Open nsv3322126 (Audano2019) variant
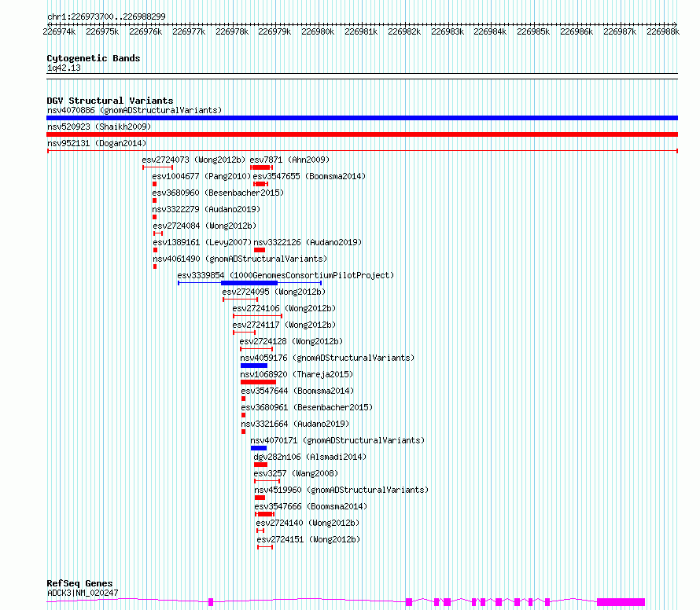 pos(308,242)
